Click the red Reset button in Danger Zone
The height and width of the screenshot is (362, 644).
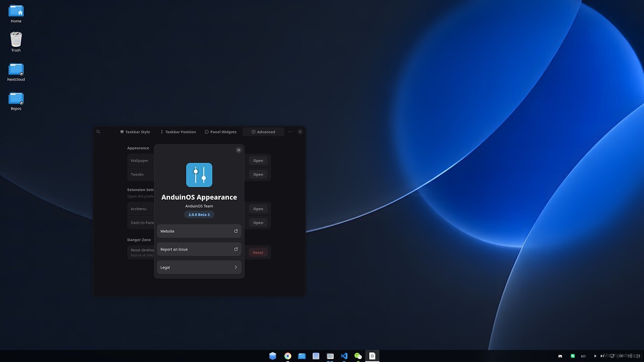(258, 252)
